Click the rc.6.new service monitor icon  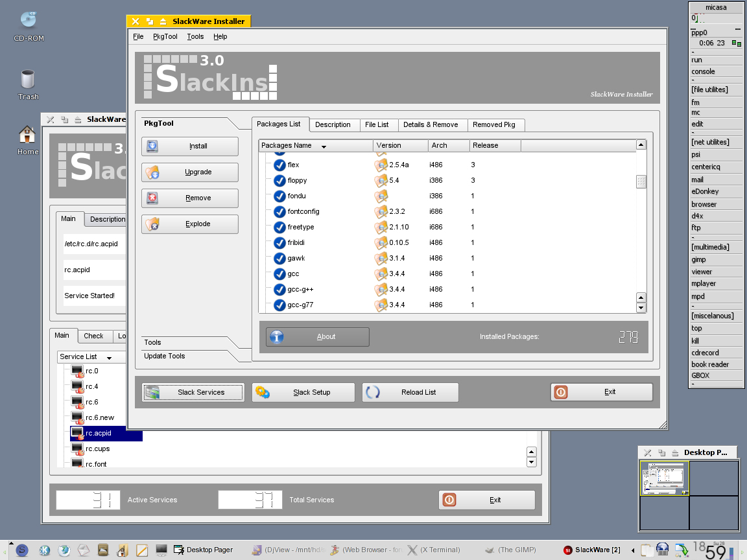(x=77, y=417)
